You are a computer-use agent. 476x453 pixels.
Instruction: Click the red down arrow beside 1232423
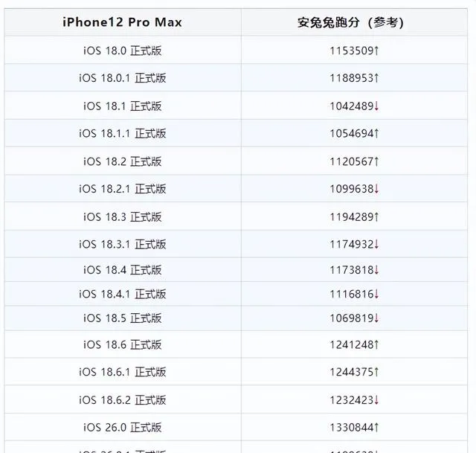pyautogui.click(x=376, y=400)
